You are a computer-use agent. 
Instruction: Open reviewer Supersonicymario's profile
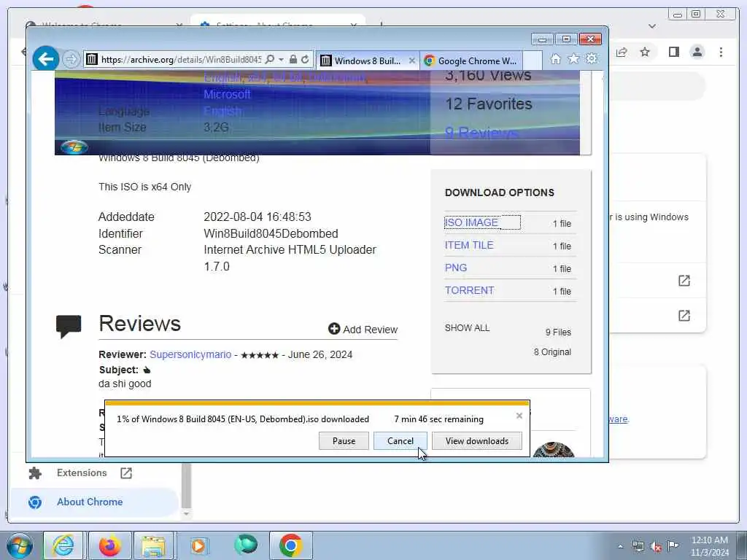pos(190,354)
